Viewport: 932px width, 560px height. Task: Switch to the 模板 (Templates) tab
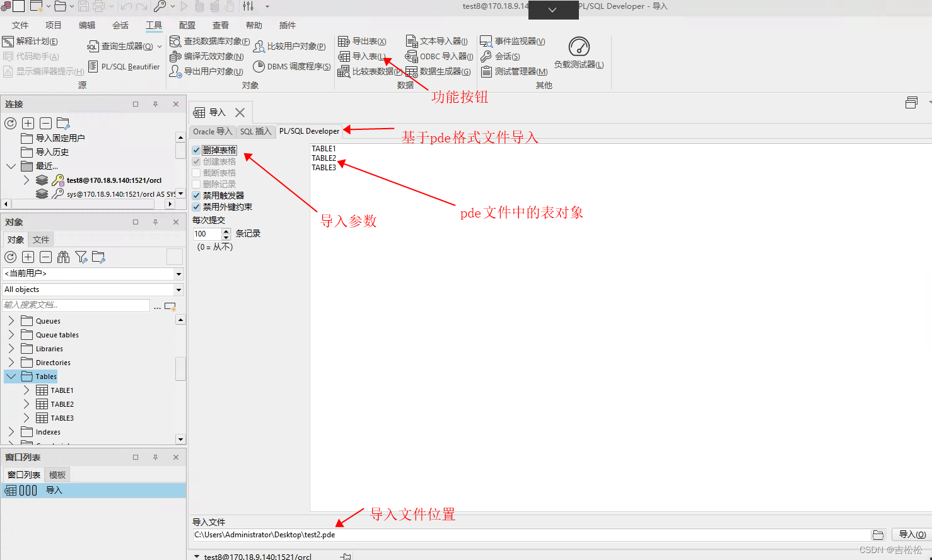coord(57,475)
